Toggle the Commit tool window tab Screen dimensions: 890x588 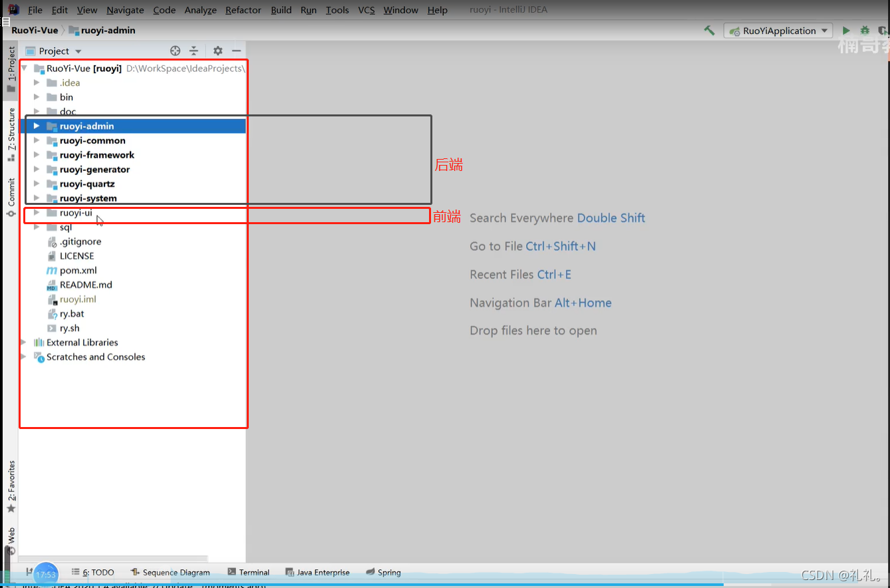pyautogui.click(x=11, y=197)
